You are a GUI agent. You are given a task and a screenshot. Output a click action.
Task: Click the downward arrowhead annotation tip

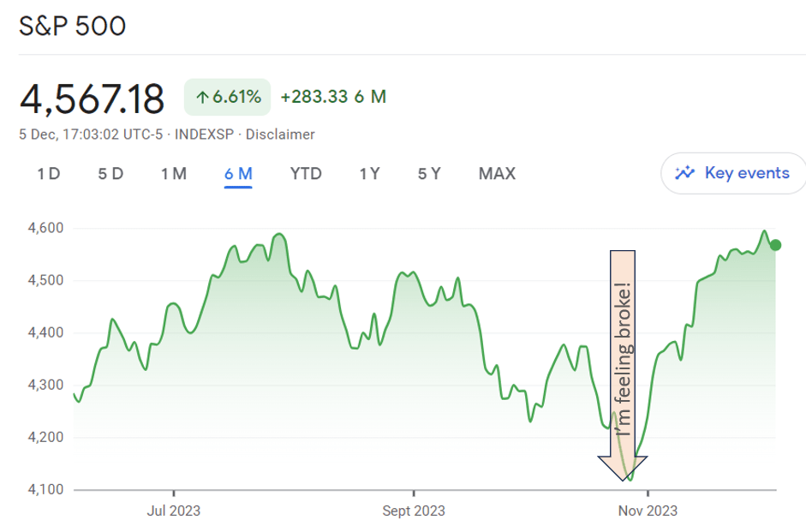point(623,474)
